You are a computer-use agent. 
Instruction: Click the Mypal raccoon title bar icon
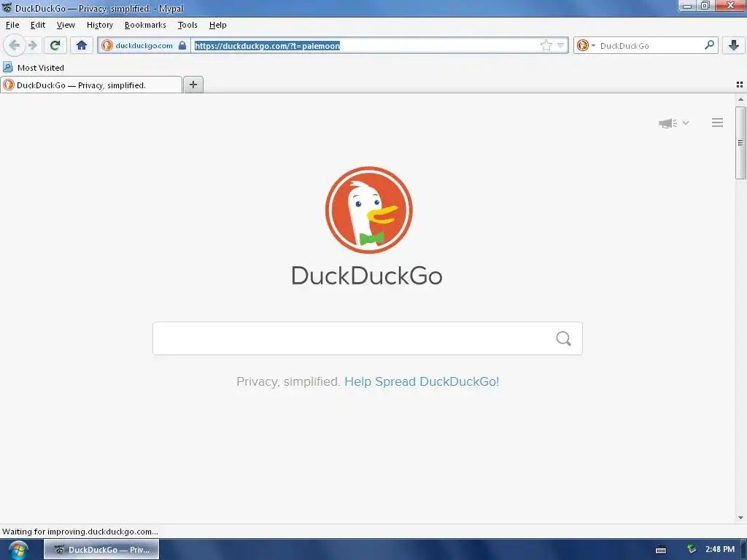pos(7,8)
